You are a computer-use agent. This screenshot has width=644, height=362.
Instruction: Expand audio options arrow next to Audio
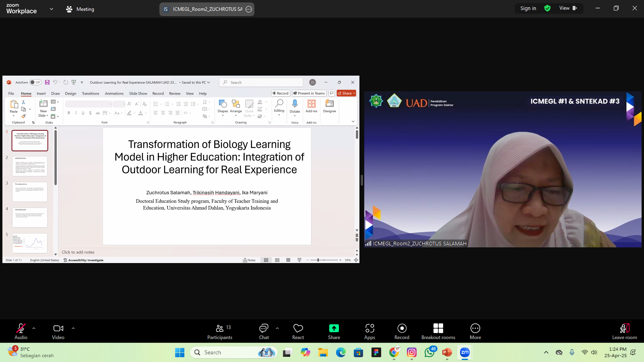[34, 328]
